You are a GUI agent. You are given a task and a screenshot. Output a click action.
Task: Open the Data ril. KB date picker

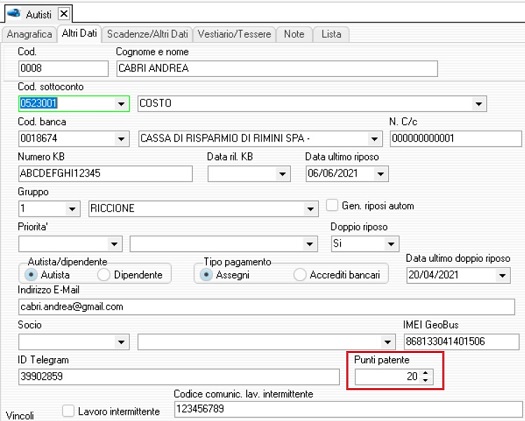[x=282, y=174]
